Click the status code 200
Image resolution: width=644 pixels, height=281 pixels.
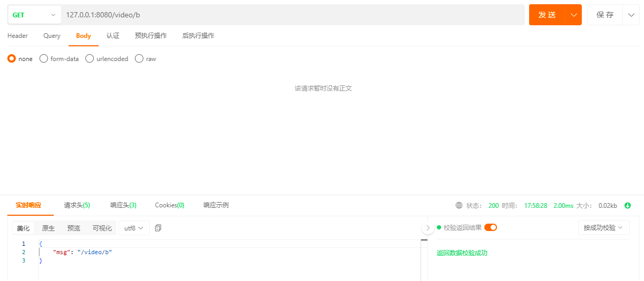(493, 206)
